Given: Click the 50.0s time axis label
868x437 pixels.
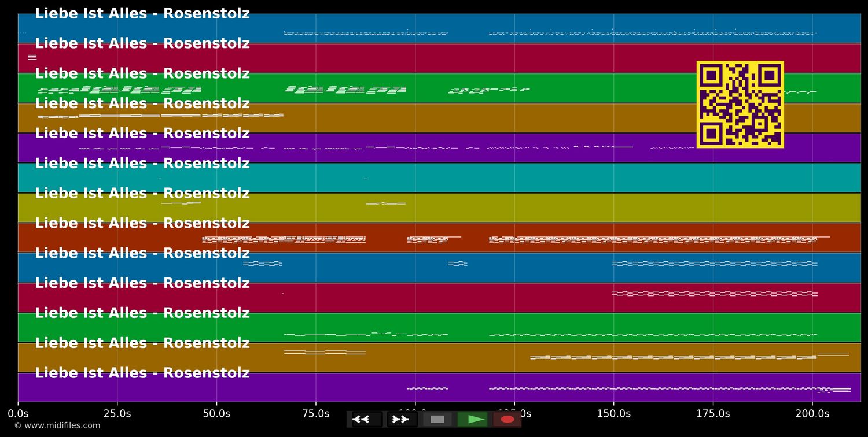Looking at the screenshot, I should tap(216, 413).
